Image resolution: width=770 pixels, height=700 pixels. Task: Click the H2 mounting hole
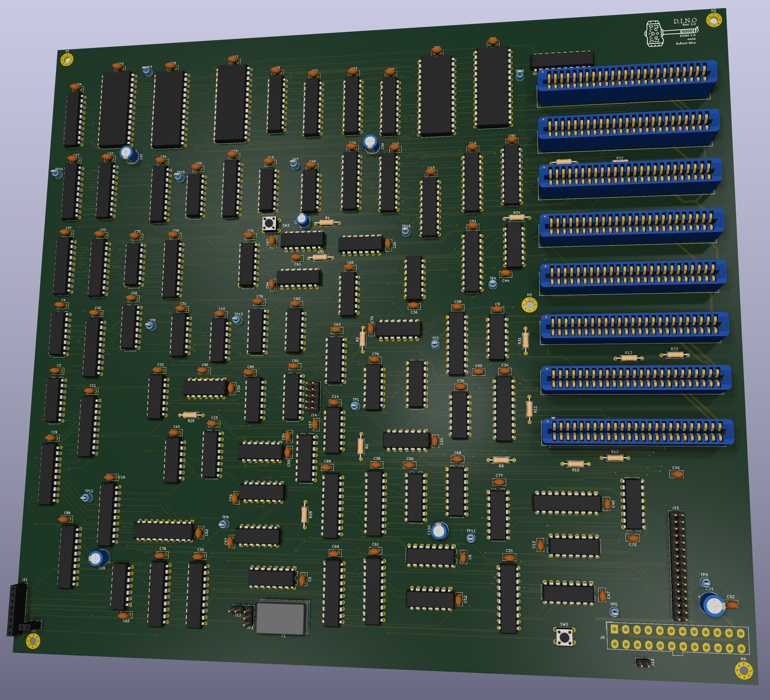tap(714, 20)
